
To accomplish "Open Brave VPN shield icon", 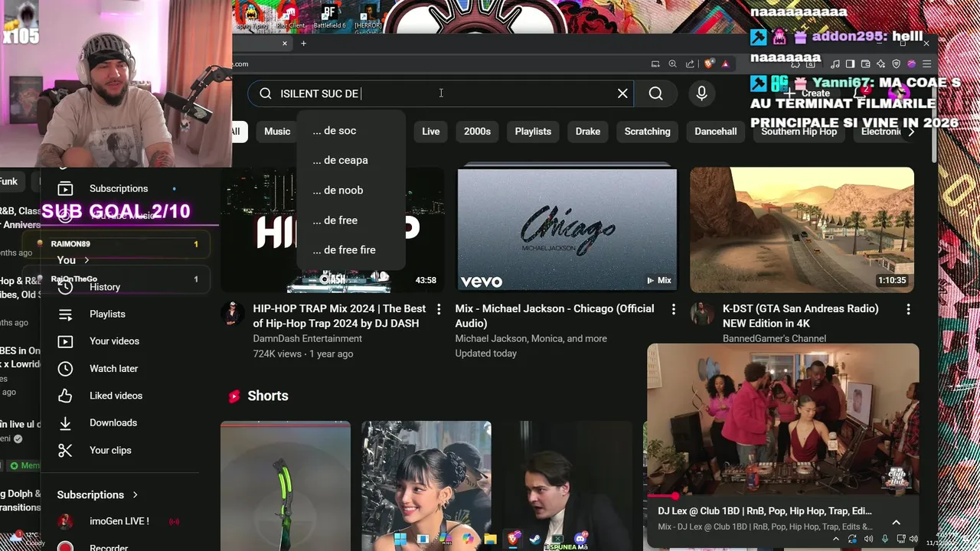I will pyautogui.click(x=897, y=64).
